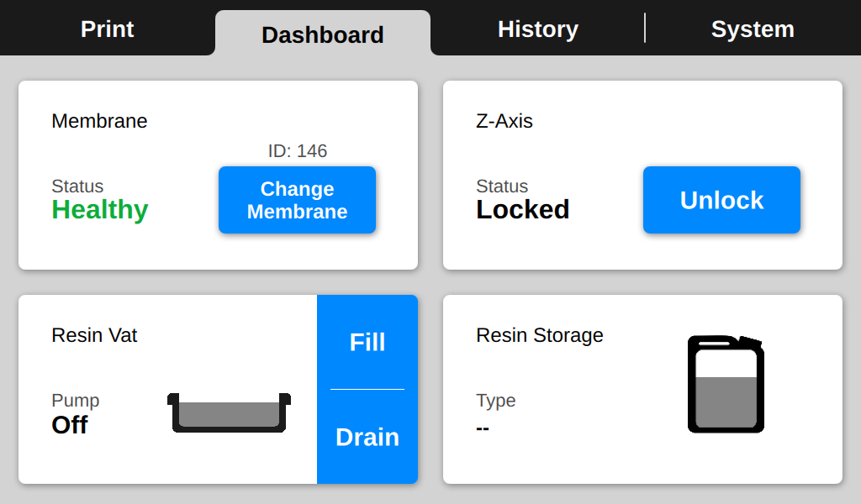Screen dimensions: 861x504
Task: Drain the resin vat
Action: click(367, 437)
